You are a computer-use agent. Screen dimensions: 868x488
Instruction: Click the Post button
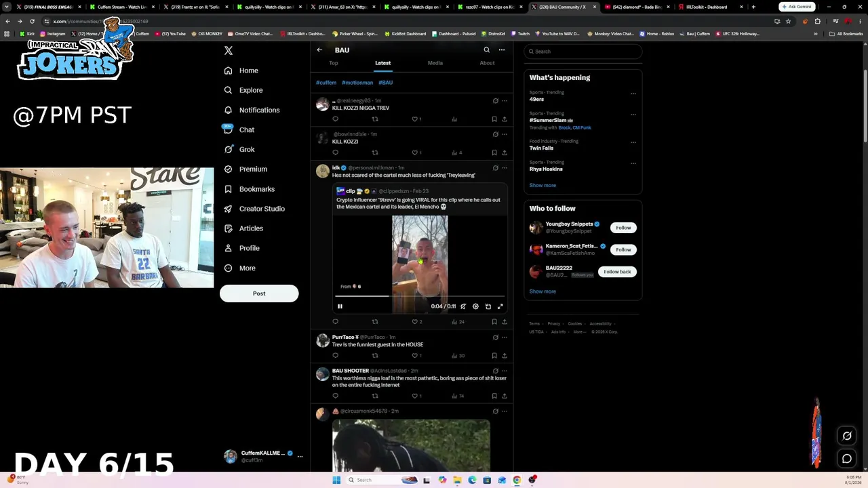point(259,293)
